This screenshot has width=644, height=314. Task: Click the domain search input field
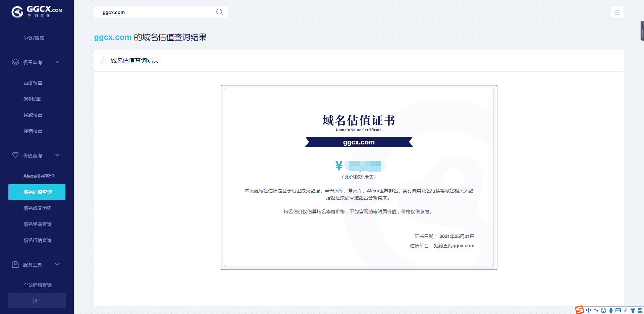(x=161, y=12)
